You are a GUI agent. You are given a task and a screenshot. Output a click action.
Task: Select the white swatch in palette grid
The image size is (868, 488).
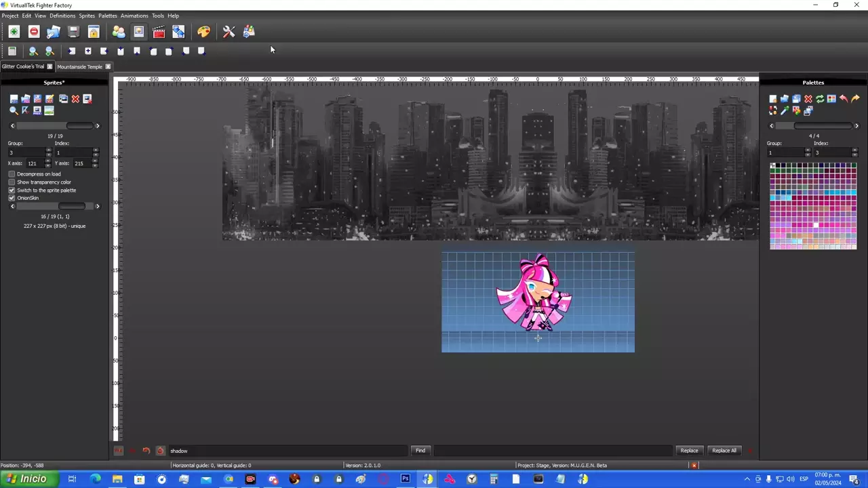point(816,225)
